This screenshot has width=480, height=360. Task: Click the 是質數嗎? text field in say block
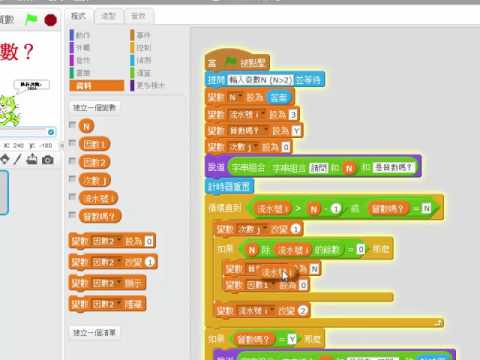(x=394, y=168)
